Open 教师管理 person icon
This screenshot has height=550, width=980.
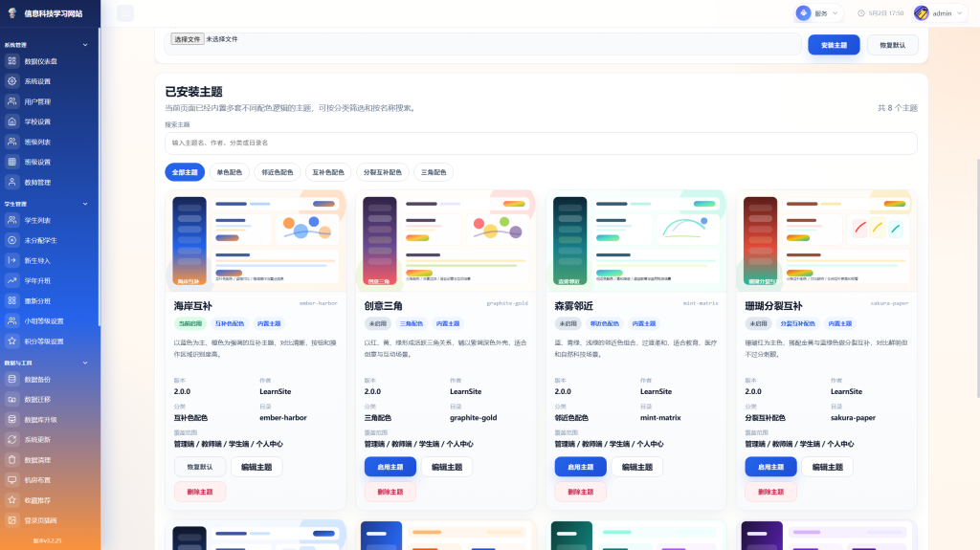tap(11, 182)
